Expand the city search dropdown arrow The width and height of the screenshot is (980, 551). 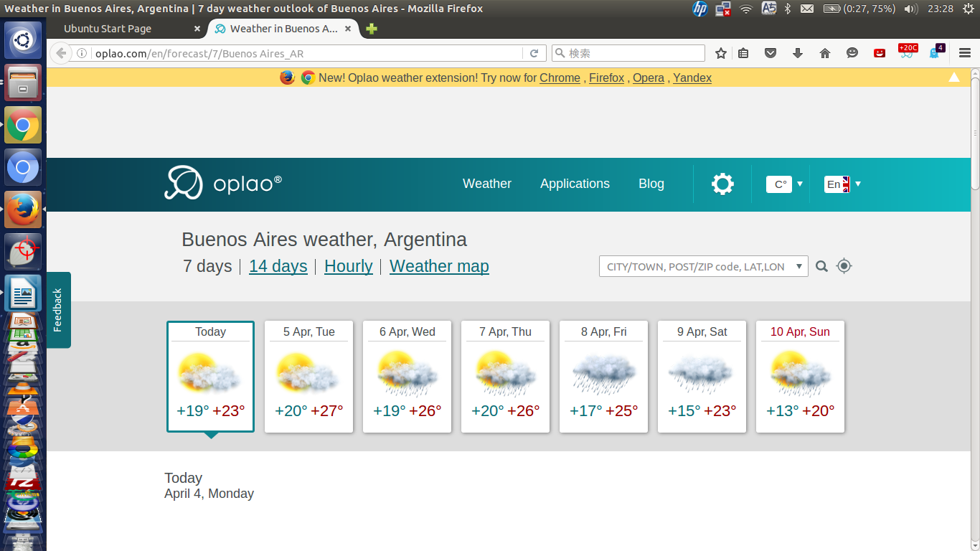[x=800, y=266]
